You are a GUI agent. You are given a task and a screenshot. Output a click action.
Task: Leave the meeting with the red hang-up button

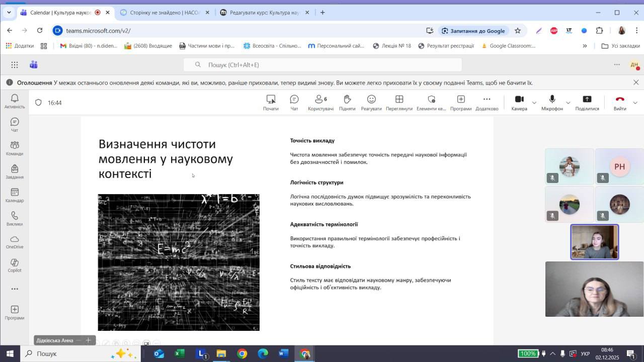click(620, 103)
